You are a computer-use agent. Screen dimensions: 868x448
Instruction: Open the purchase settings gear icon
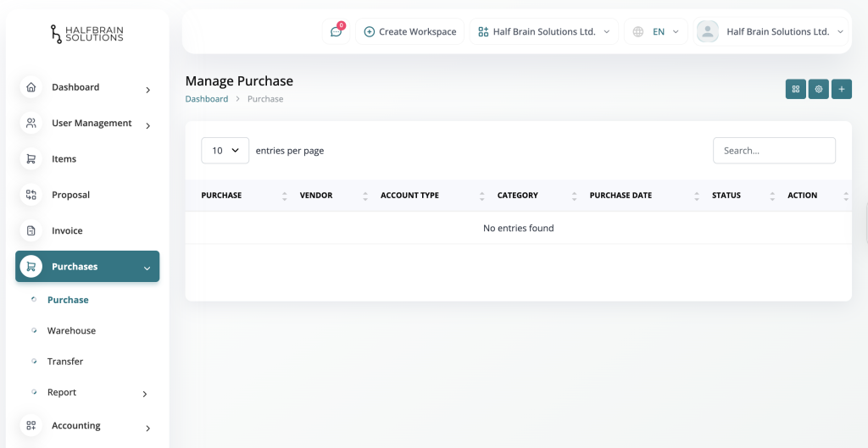(818, 89)
